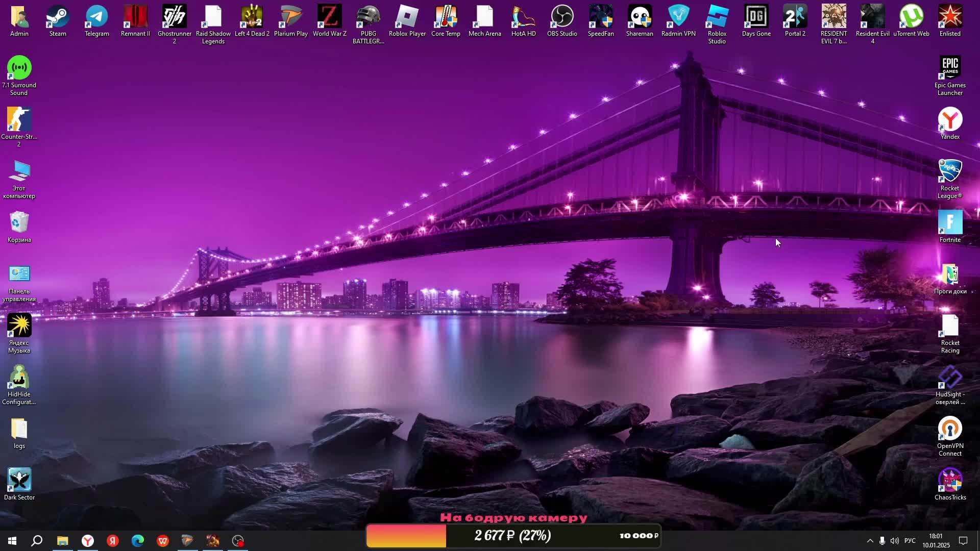980x551 pixels.
Task: Select the Корзина recycle bin
Action: click(x=19, y=227)
